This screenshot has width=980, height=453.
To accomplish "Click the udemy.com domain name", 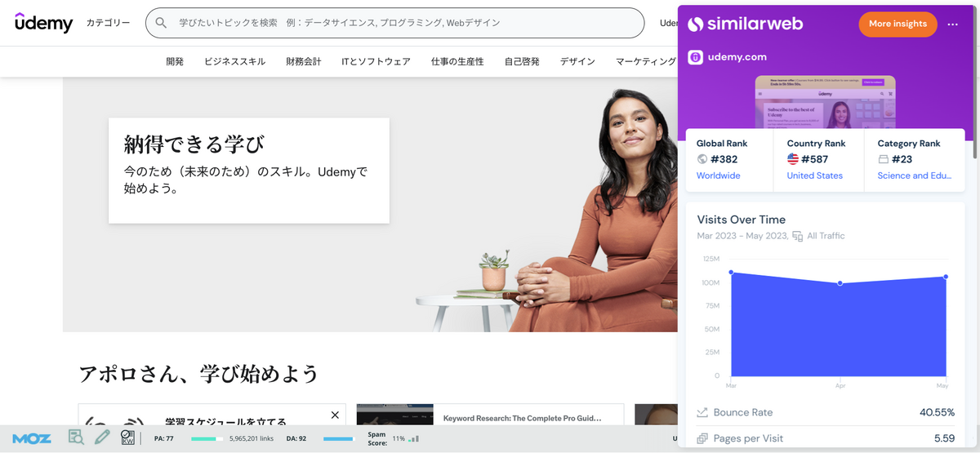I will [x=737, y=57].
